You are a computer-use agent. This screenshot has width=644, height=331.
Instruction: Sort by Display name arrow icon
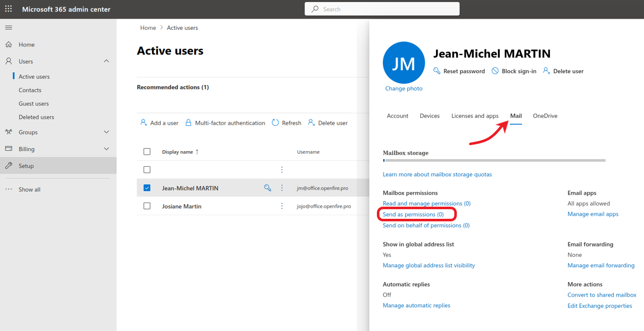tap(197, 152)
